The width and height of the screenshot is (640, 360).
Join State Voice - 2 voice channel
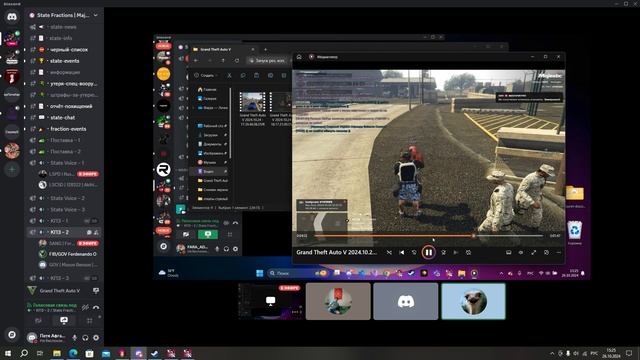tap(63, 198)
